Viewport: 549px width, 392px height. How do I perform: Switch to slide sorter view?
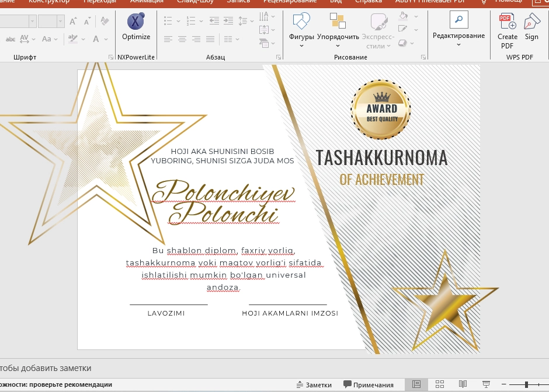click(440, 384)
